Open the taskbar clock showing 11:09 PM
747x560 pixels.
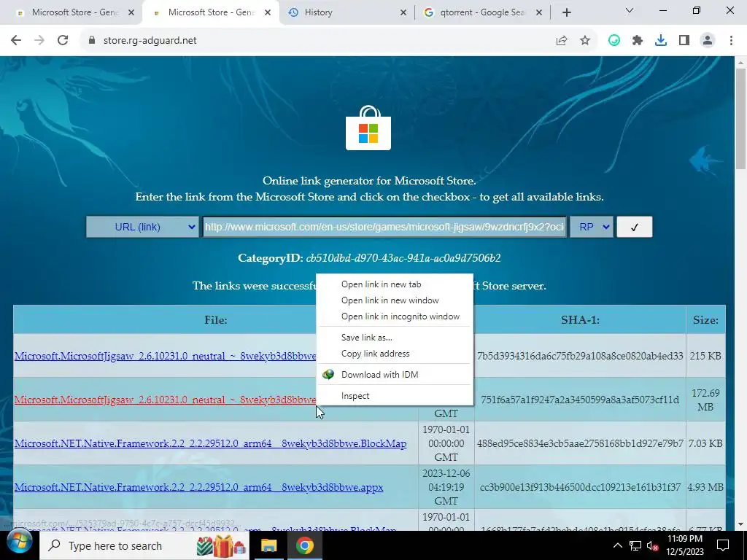tap(685, 545)
